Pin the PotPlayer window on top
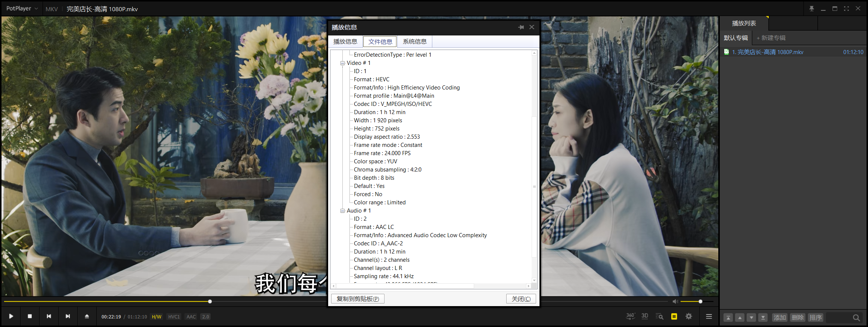868x327 pixels. point(812,9)
